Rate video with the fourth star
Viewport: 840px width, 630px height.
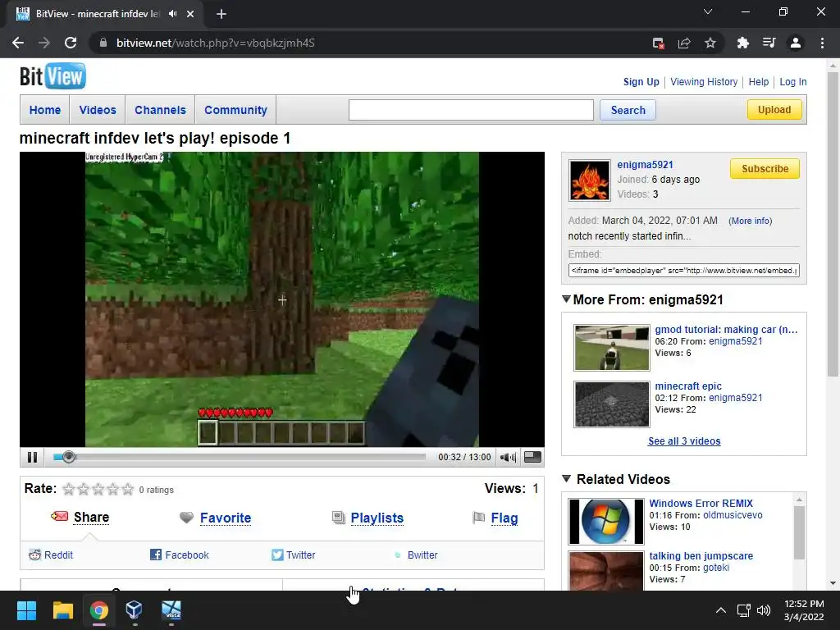(x=112, y=489)
